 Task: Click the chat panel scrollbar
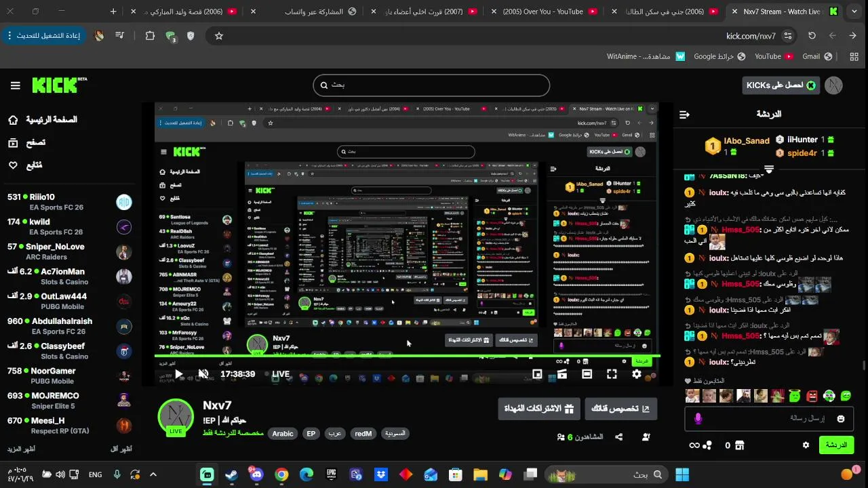click(x=863, y=366)
